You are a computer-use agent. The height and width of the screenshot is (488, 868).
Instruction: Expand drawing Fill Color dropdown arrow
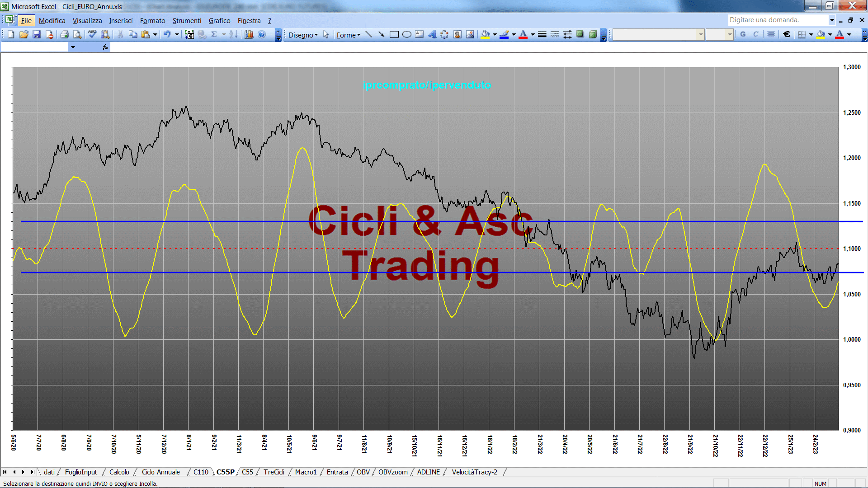pos(495,34)
